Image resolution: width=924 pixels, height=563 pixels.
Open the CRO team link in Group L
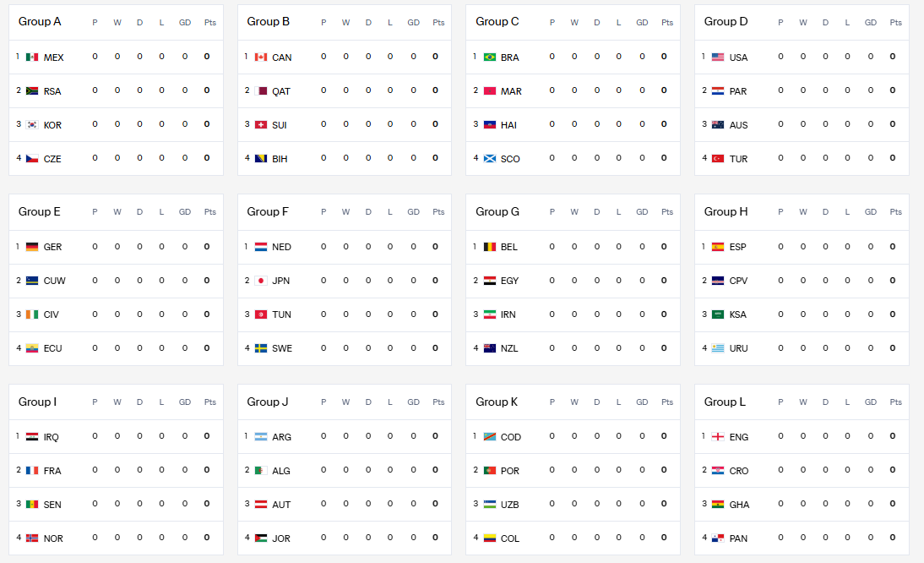739,471
